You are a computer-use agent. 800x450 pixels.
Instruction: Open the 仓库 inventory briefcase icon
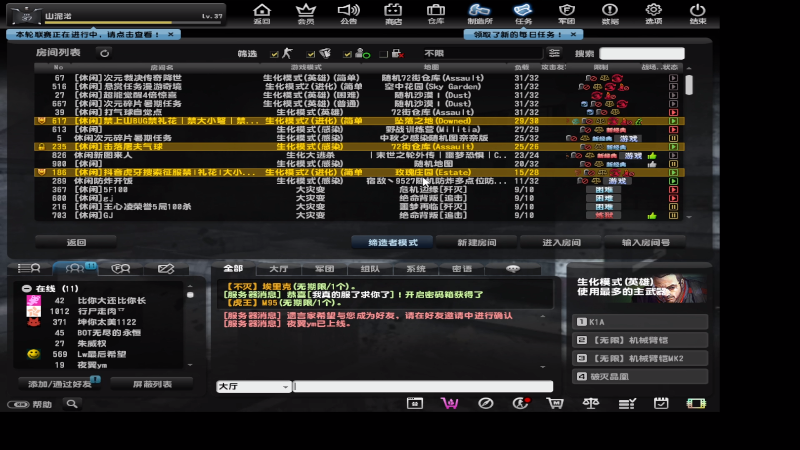(x=436, y=14)
